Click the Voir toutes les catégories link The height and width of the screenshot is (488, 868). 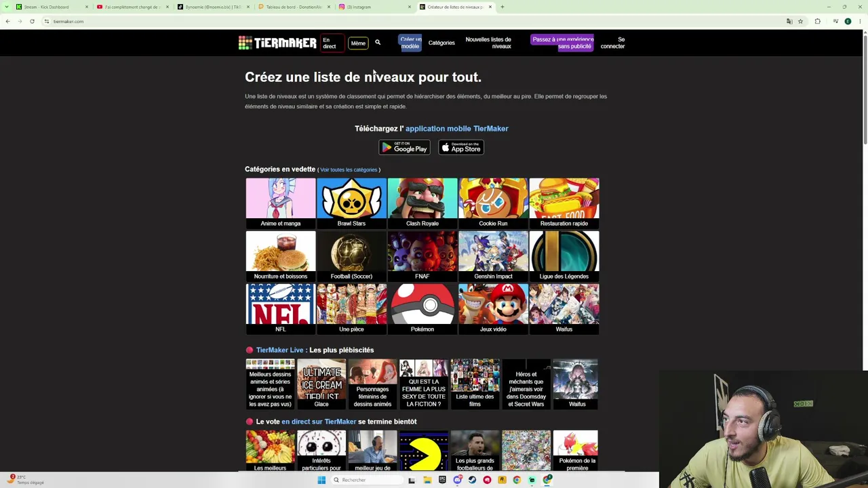click(349, 170)
